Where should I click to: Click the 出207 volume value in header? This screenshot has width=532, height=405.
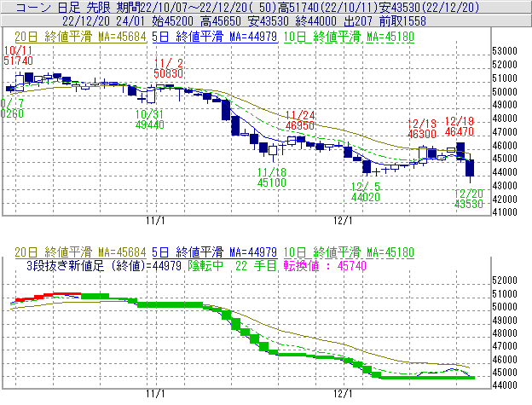358,21
